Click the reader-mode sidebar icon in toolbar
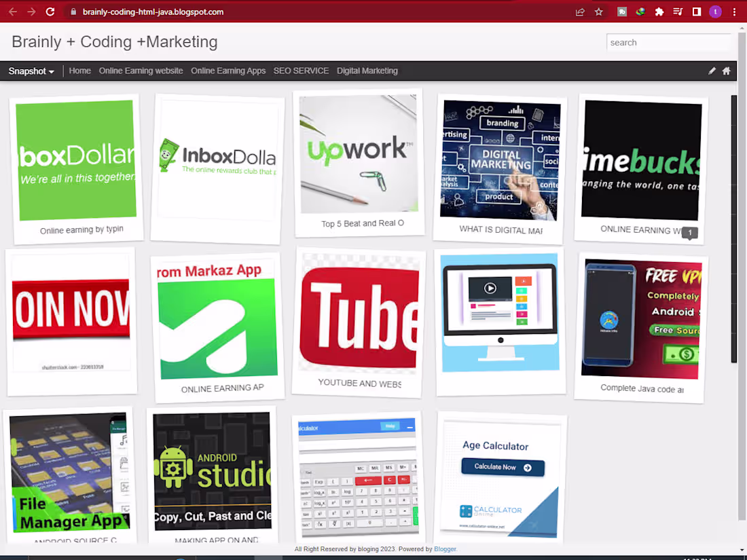Screen dimensions: 747x560 [696, 12]
